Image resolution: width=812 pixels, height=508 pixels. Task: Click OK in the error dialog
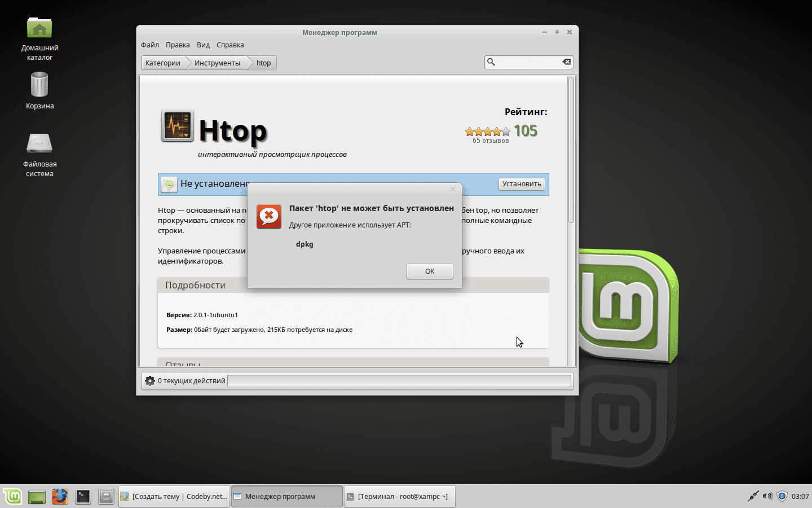[429, 271]
